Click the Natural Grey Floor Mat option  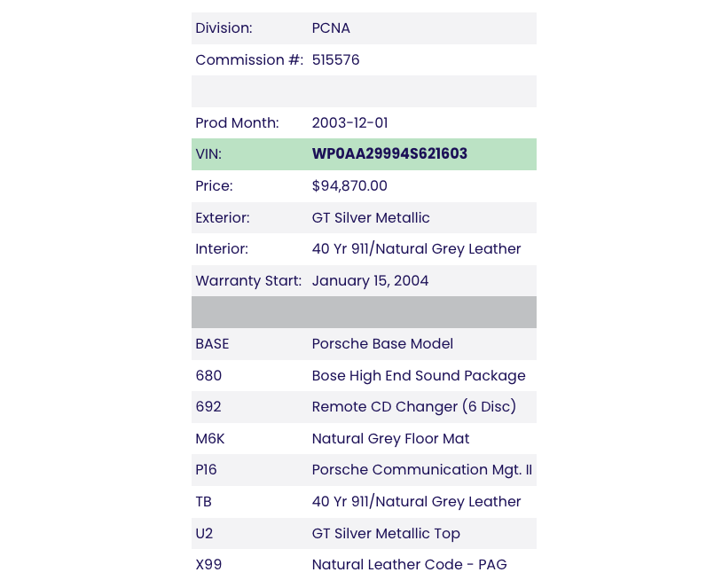pos(390,439)
